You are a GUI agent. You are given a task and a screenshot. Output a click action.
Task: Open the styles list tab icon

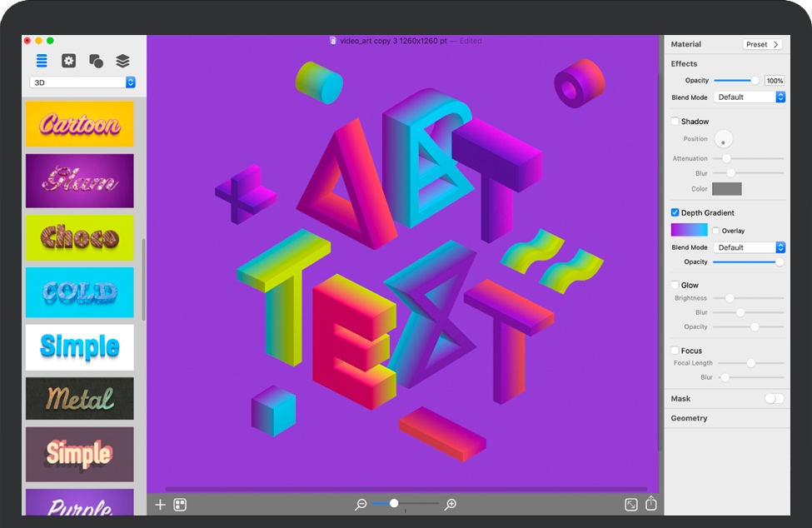point(42,61)
